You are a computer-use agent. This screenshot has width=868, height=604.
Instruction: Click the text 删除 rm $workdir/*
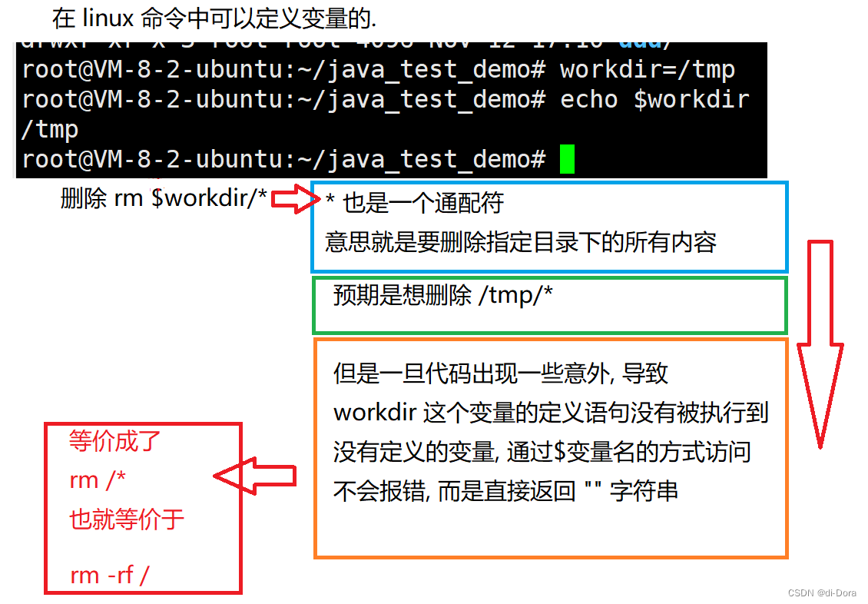pos(164,198)
